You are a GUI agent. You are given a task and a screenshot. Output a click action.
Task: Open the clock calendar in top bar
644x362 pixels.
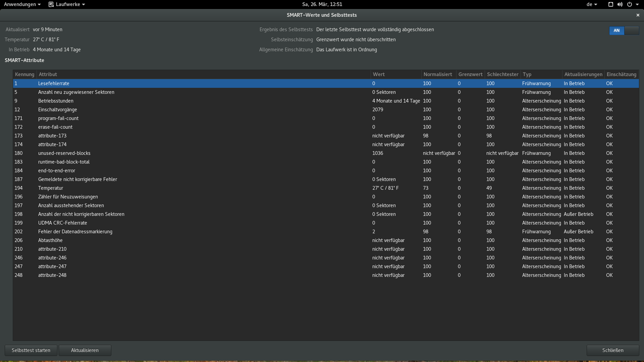pos(322,4)
